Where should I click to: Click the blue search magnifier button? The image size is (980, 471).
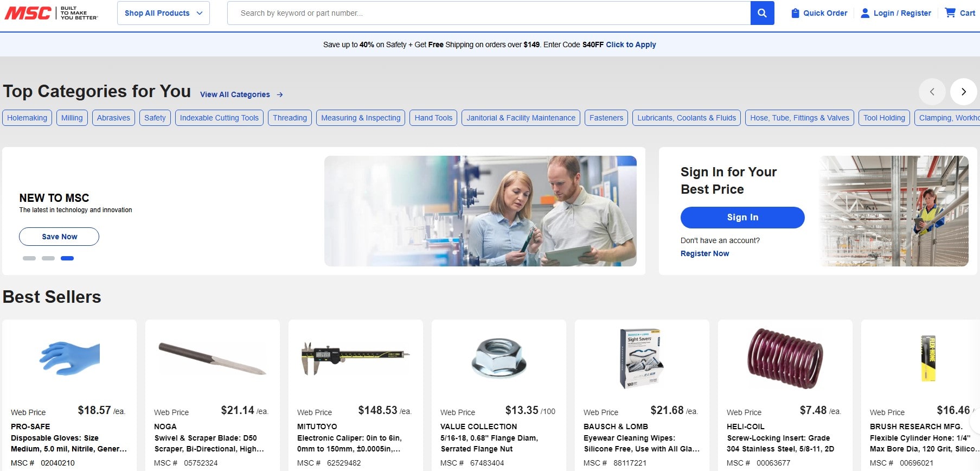click(762, 13)
